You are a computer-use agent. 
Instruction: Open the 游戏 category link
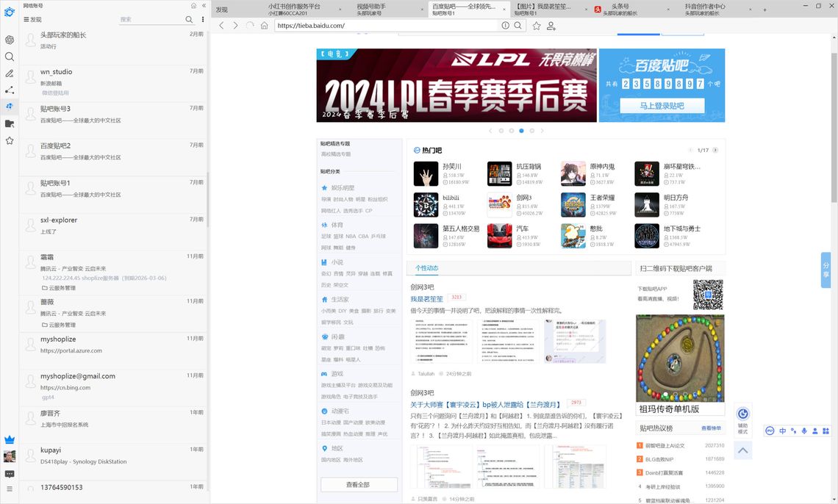(x=337, y=374)
